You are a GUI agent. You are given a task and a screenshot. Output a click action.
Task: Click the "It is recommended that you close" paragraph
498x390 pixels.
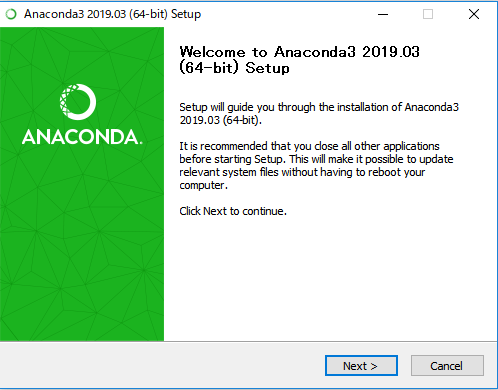[316, 165]
